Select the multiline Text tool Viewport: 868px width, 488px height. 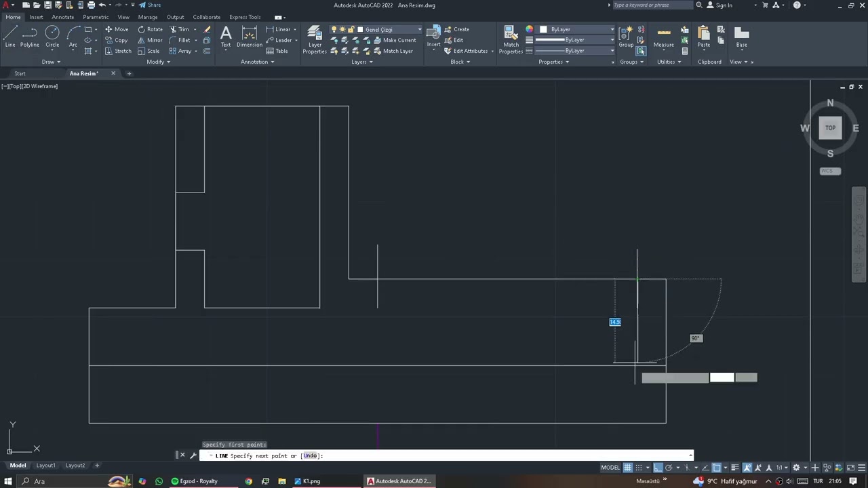[226, 37]
